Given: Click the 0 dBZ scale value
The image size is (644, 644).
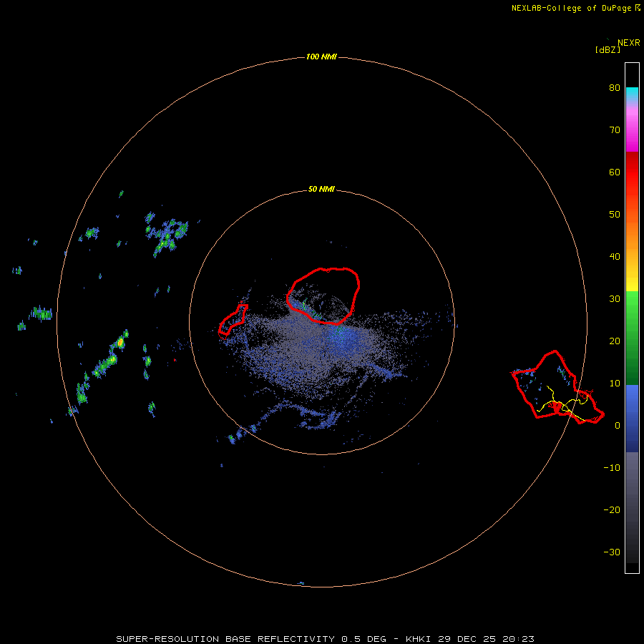Looking at the screenshot, I should coord(618,426).
